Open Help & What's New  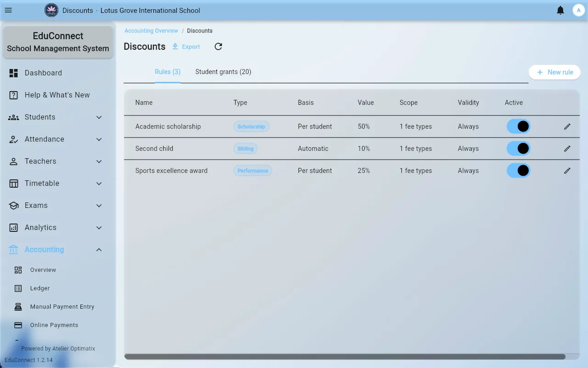point(58,95)
